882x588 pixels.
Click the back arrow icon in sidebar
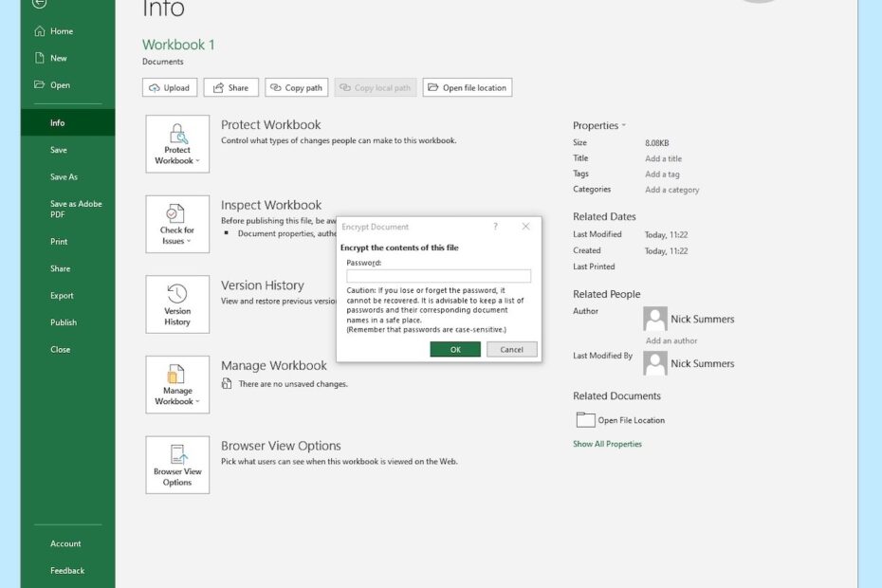pyautogui.click(x=40, y=4)
